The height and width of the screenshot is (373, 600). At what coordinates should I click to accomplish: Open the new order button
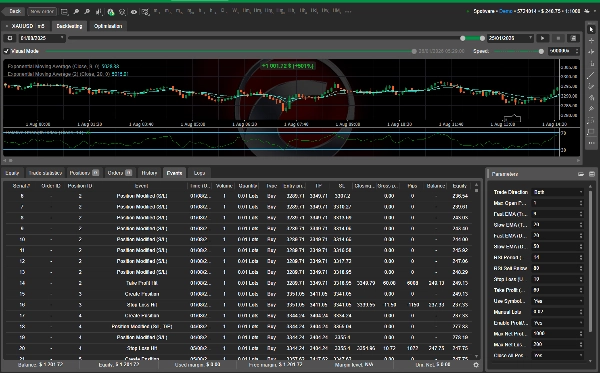[42, 11]
